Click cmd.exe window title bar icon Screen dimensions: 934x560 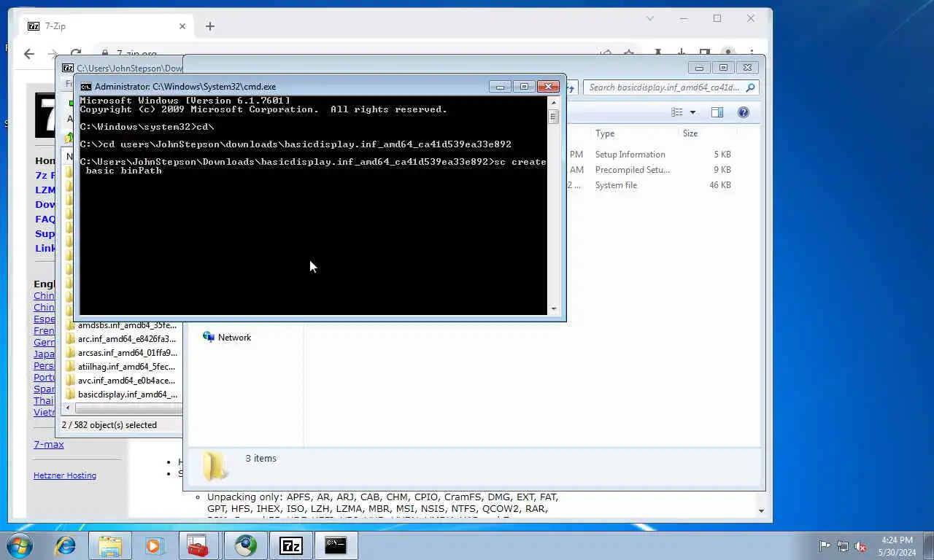coord(86,87)
